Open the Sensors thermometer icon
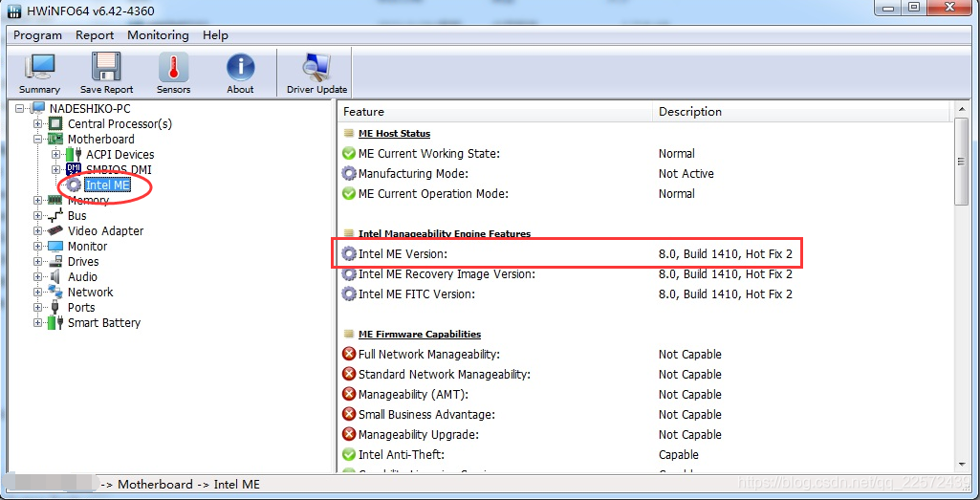 click(x=173, y=68)
